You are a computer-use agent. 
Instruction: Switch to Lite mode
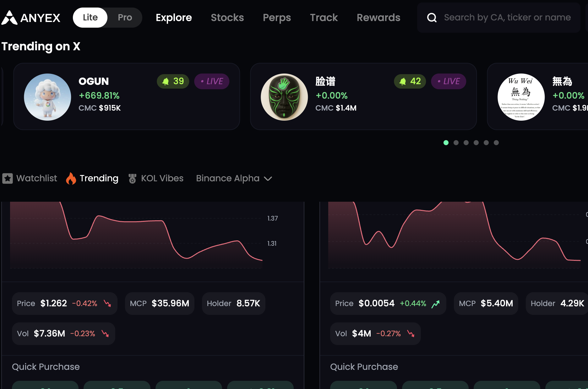pos(90,18)
